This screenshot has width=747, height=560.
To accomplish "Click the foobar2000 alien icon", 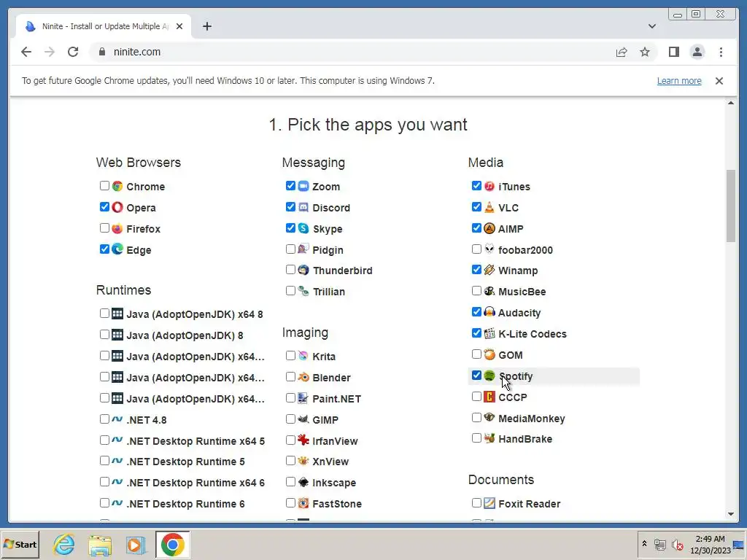I will pos(489,249).
